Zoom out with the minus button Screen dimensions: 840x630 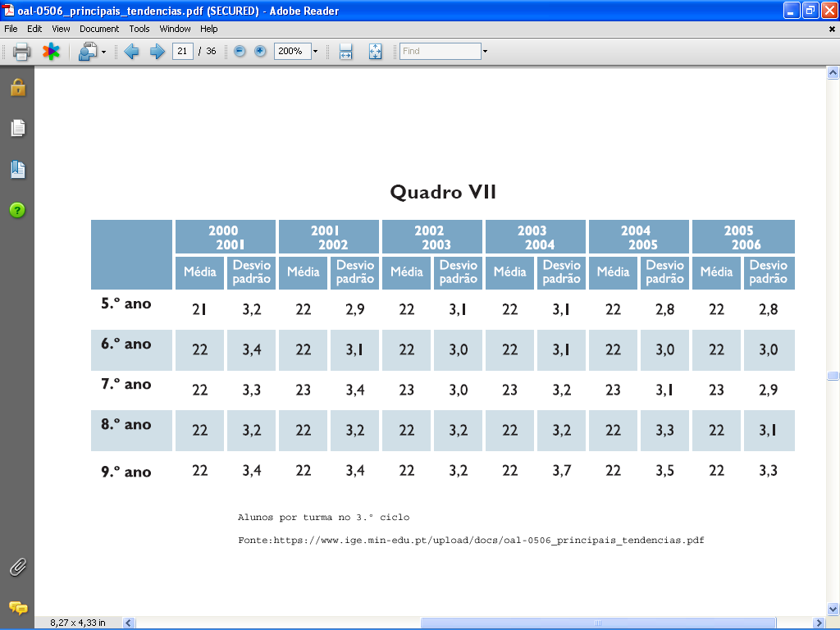(x=240, y=51)
